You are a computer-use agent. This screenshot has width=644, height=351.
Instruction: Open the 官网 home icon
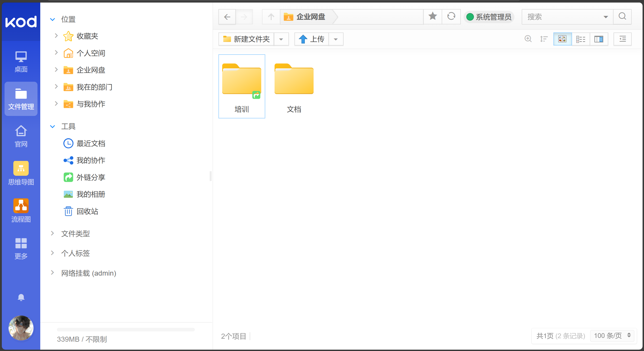pos(21,136)
